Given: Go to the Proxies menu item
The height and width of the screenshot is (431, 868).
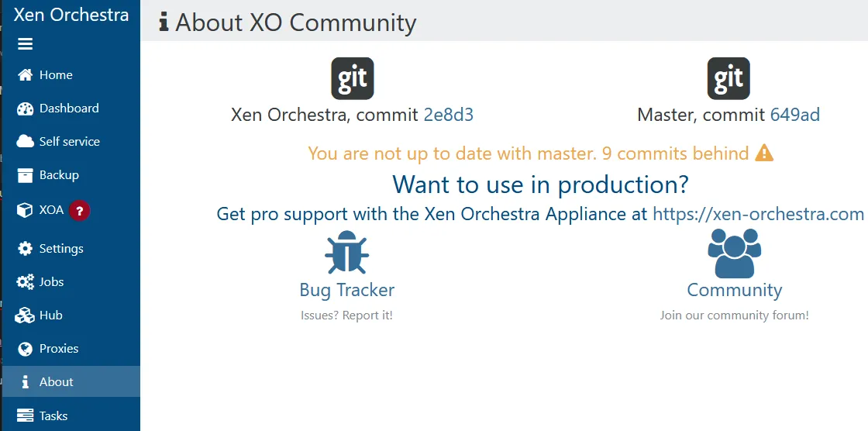Looking at the screenshot, I should point(59,349).
